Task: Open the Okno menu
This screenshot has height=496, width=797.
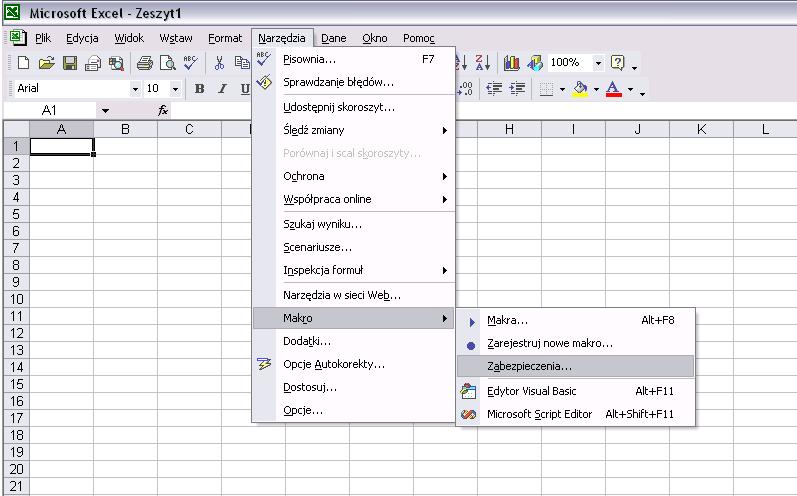Action: (x=375, y=38)
